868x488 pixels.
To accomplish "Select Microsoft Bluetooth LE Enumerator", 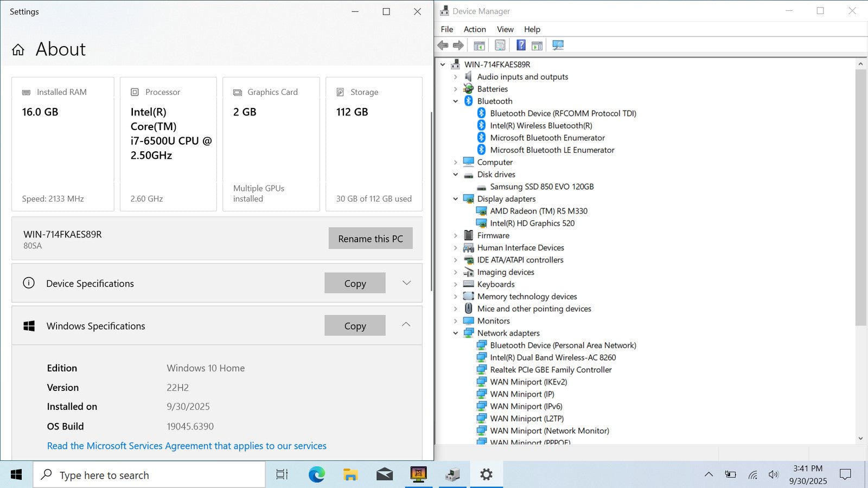I will coord(552,150).
